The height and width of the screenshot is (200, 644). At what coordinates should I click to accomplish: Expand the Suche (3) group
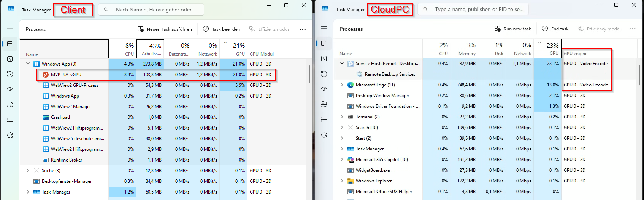[x=28, y=171]
